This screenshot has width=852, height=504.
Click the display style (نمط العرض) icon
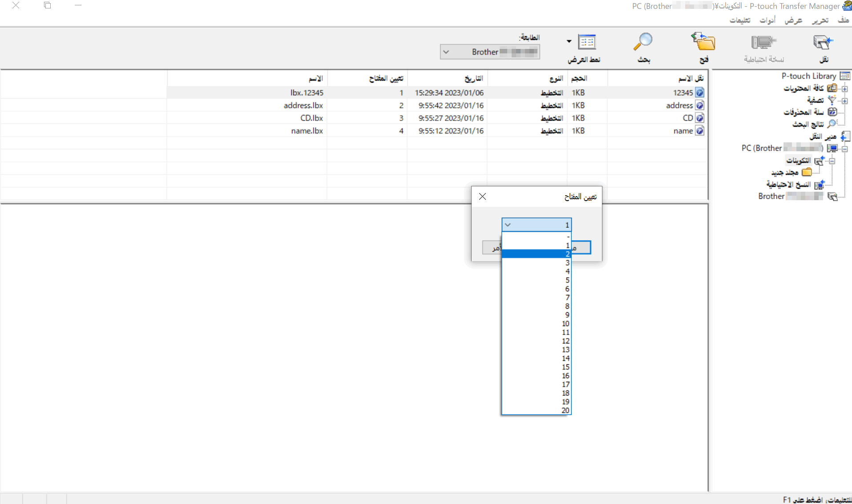587,42
